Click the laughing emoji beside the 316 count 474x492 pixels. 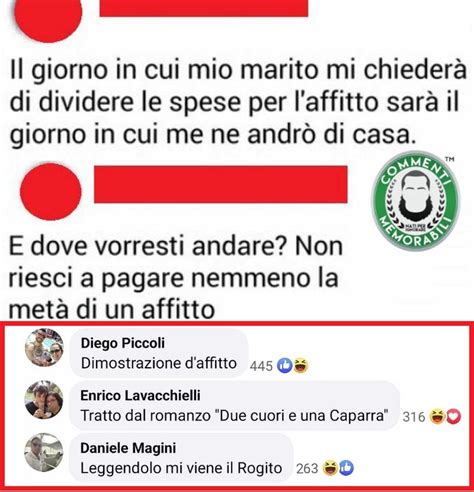437,416
